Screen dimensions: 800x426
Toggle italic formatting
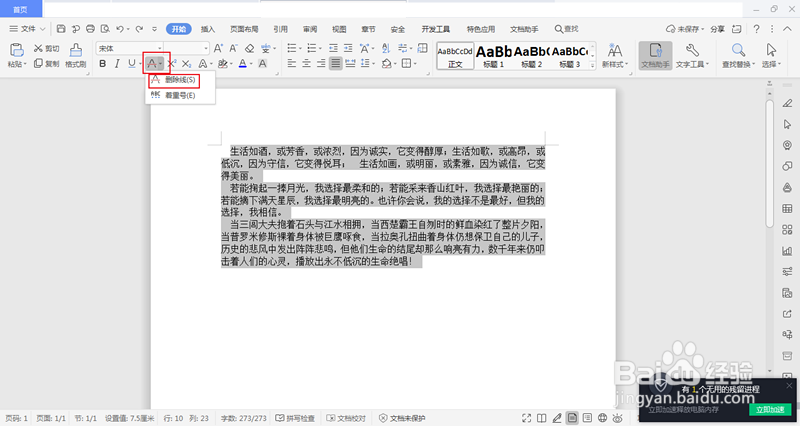coord(117,64)
